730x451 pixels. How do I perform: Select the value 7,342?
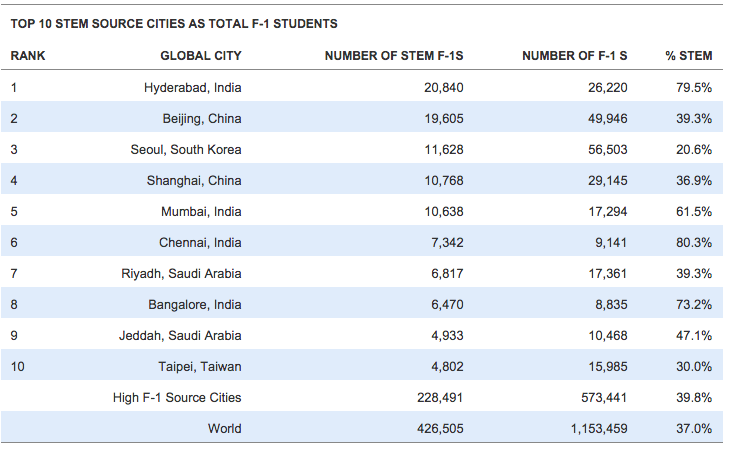(x=447, y=242)
